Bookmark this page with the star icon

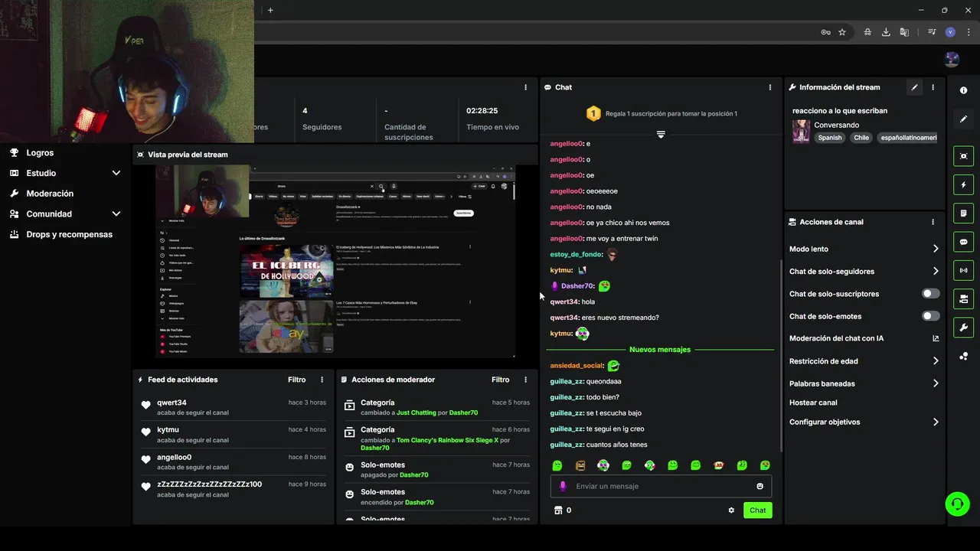click(842, 32)
